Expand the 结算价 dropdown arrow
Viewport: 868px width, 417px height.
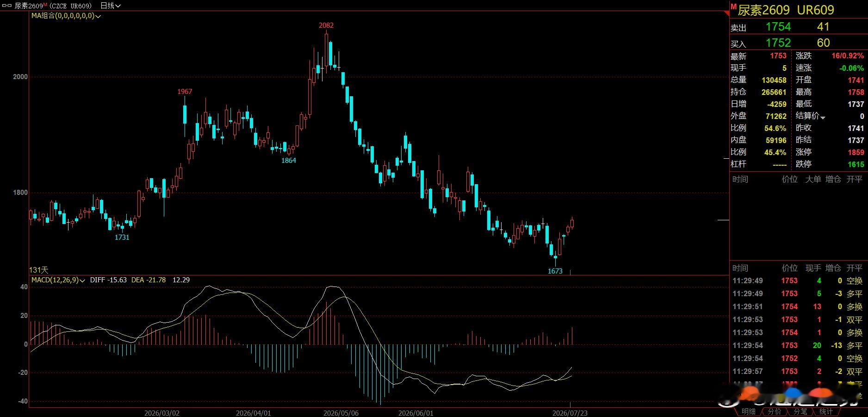tap(823, 118)
